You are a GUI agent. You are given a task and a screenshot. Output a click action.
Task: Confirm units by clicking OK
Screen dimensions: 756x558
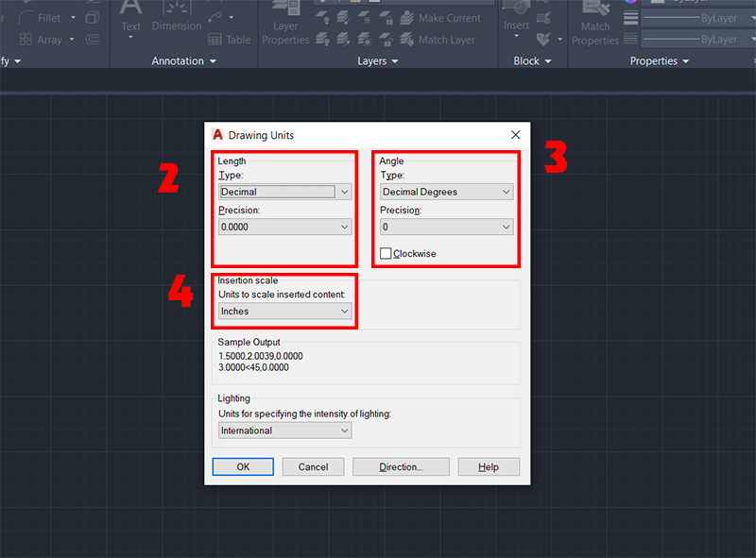click(243, 466)
